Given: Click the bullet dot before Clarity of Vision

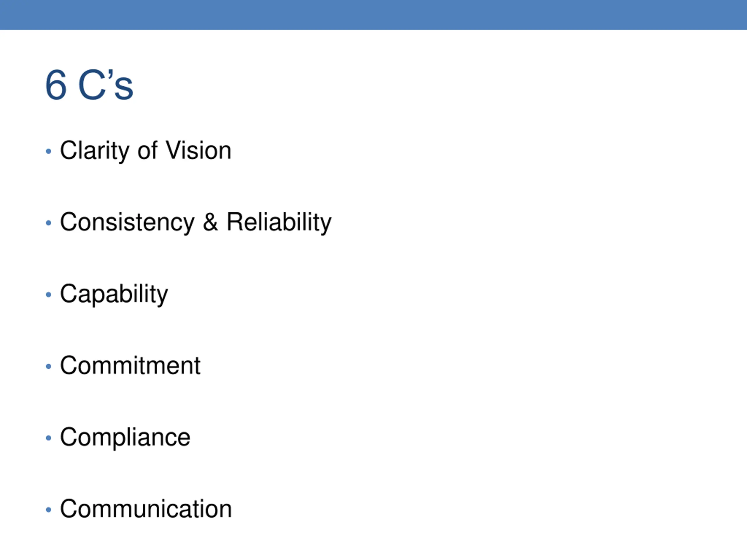Looking at the screenshot, I should pyautogui.click(x=49, y=151).
